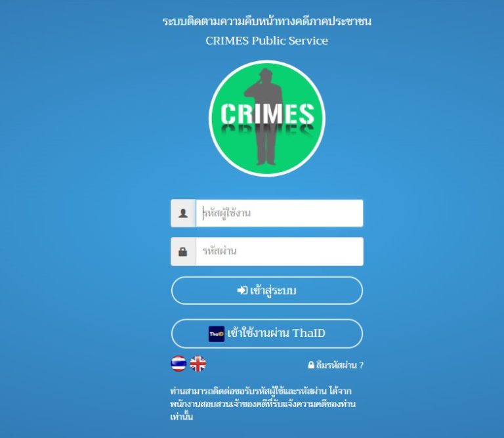Image resolution: width=504 pixels, height=438 pixels.
Task: Click the white CRIMES lettering in logo
Action: pos(268,114)
